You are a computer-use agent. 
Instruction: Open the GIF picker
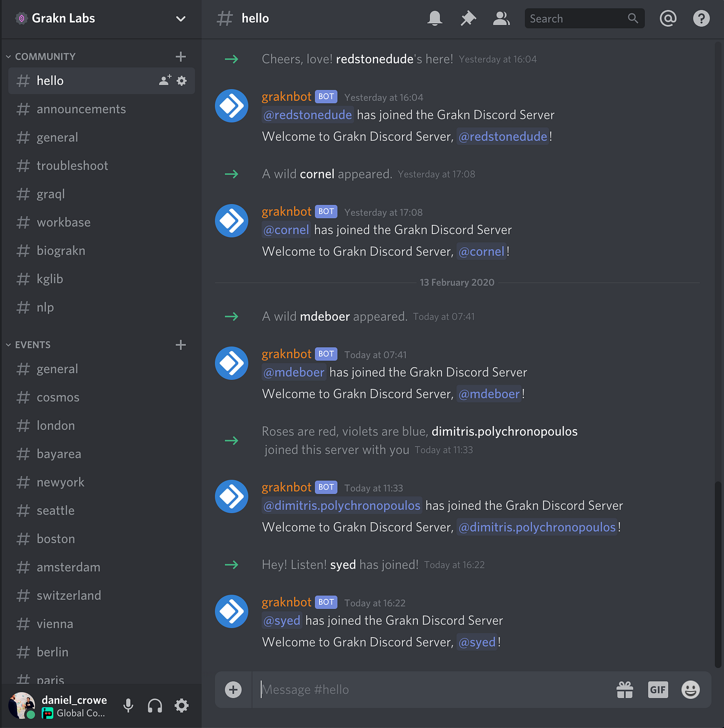click(658, 690)
